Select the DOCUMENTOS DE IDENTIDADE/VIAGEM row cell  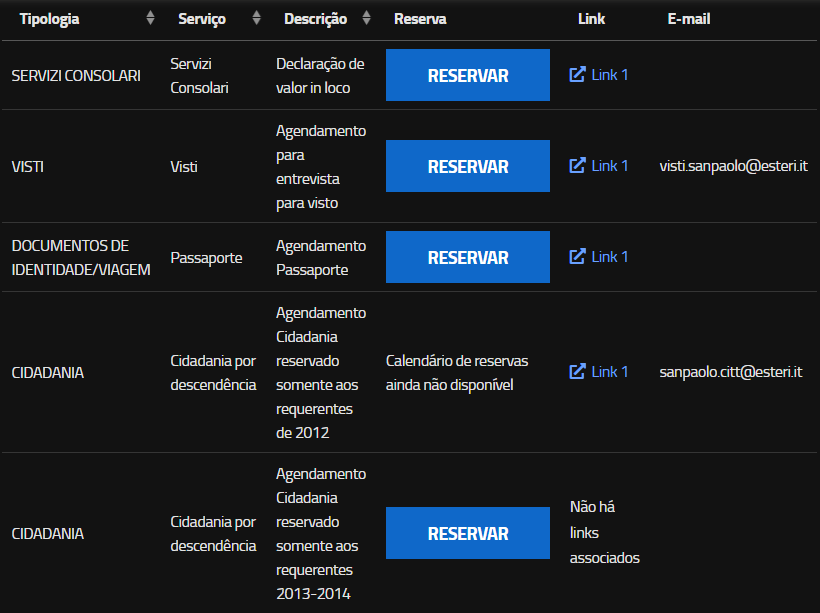point(81,257)
